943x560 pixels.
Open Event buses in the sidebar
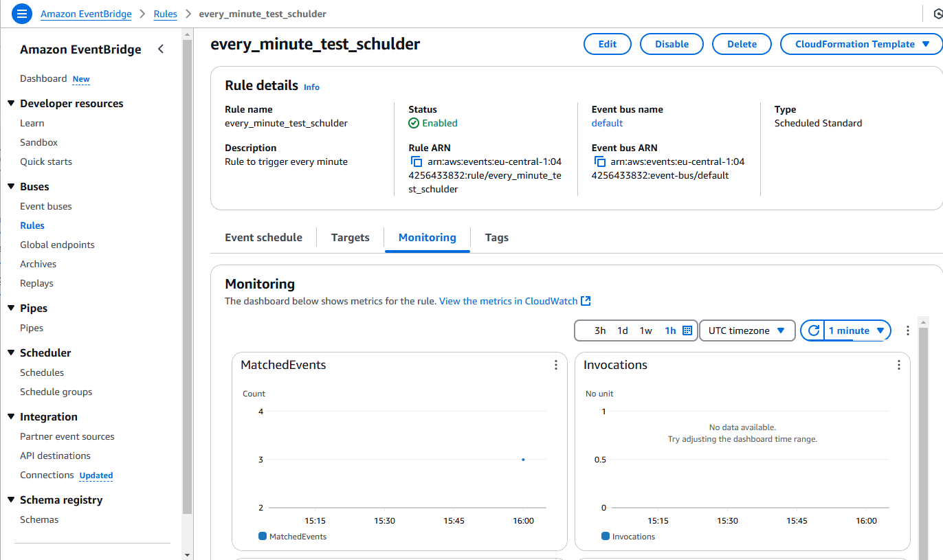point(46,206)
